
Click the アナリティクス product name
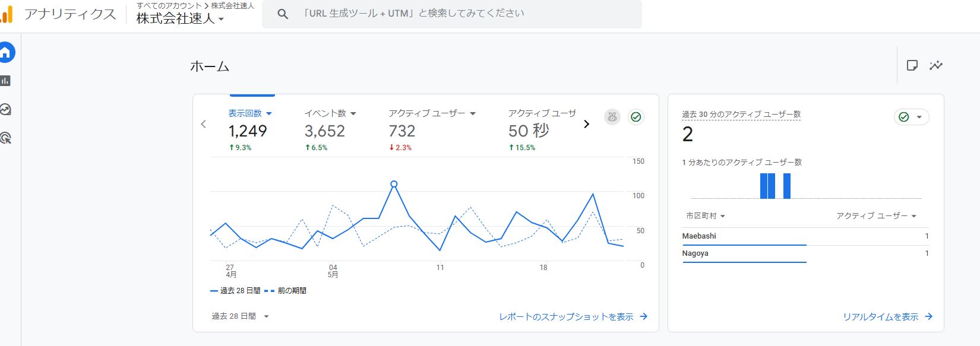pyautogui.click(x=70, y=14)
